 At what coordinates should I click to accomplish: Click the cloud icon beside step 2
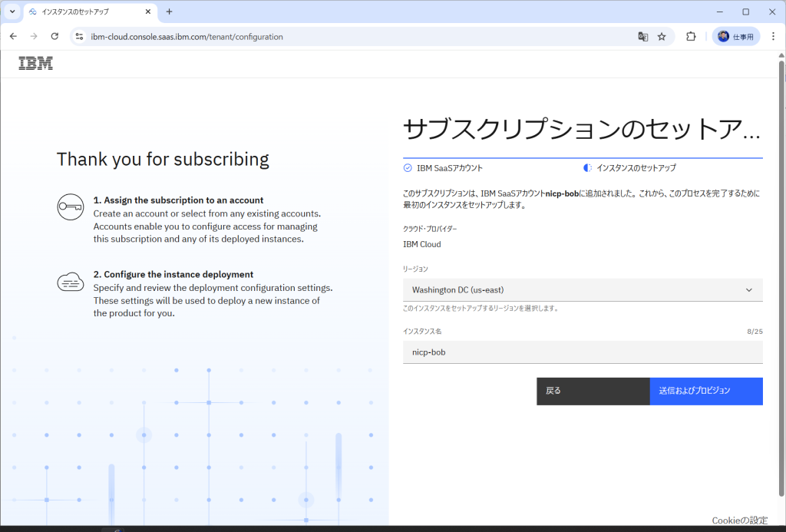[x=70, y=283]
